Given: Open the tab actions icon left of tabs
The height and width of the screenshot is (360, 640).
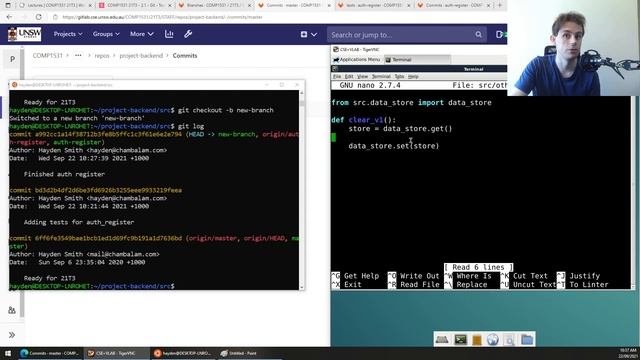Looking at the screenshot, I should click(x=7, y=5).
